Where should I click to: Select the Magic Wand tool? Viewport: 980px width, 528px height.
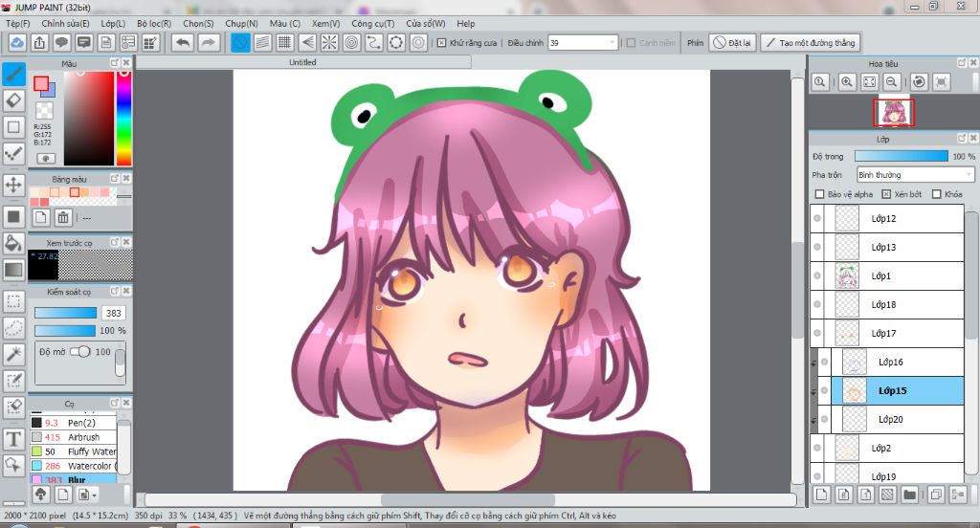click(13, 354)
